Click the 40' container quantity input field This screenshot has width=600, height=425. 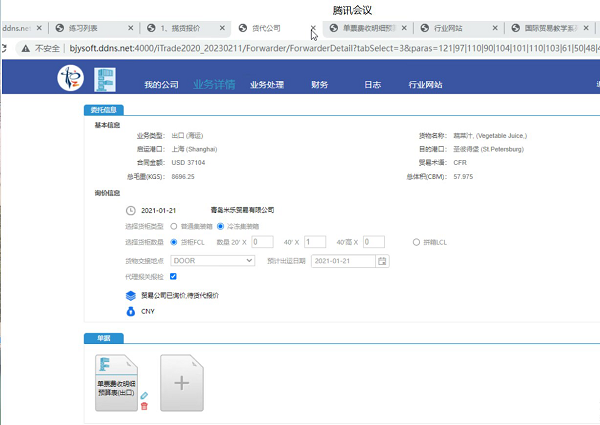coord(315,242)
